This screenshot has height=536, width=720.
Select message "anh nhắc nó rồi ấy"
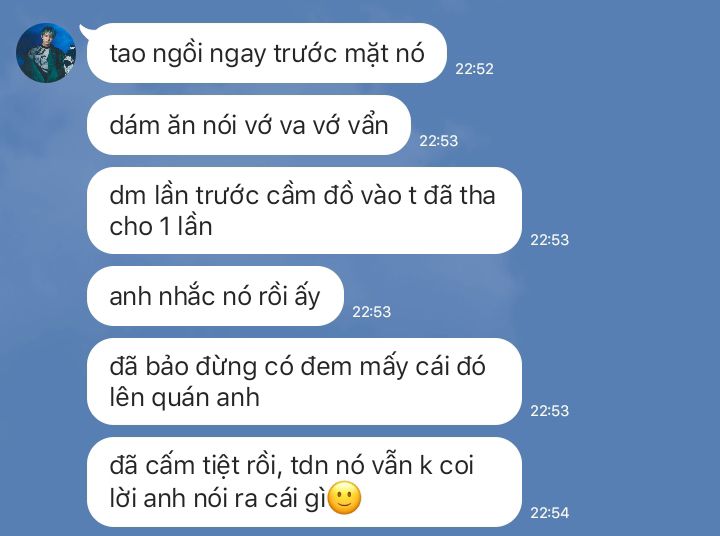(x=215, y=296)
